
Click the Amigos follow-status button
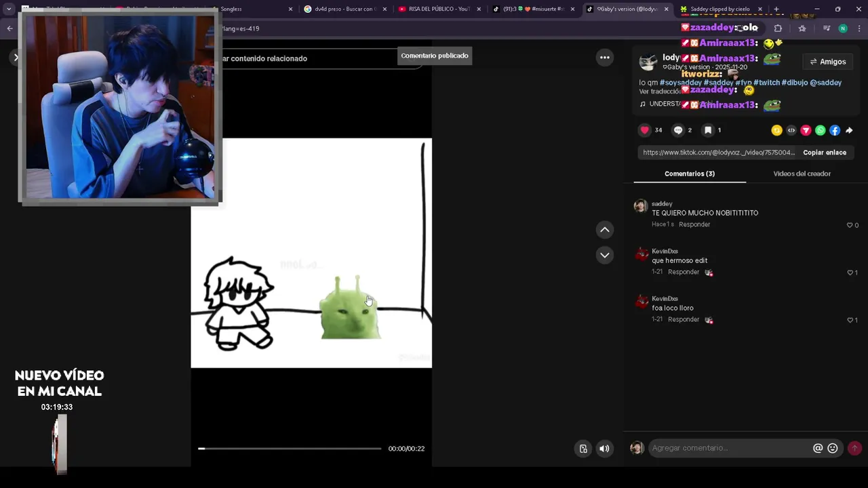(827, 62)
